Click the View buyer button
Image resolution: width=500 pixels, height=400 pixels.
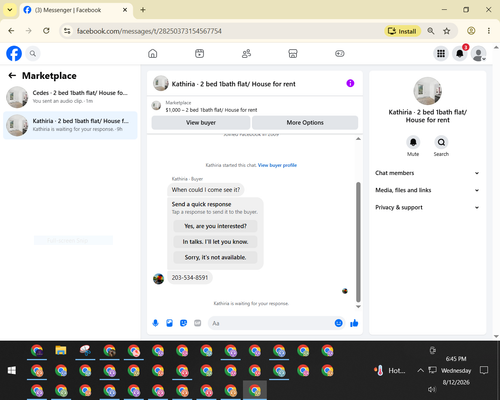pos(201,123)
